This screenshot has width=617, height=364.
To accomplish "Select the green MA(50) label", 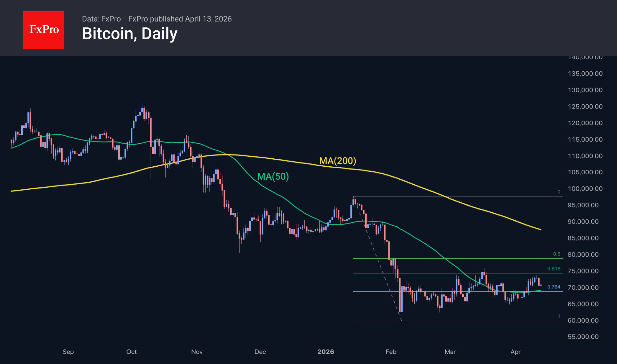I will point(273,176).
